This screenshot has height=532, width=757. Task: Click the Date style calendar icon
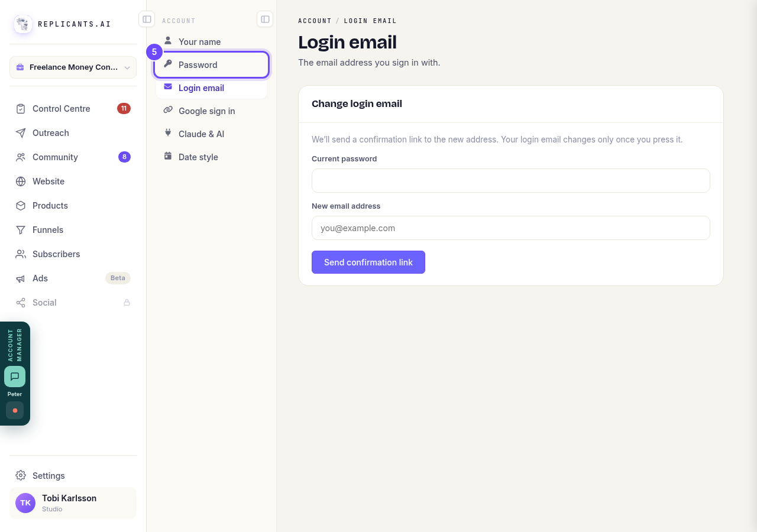[168, 157]
